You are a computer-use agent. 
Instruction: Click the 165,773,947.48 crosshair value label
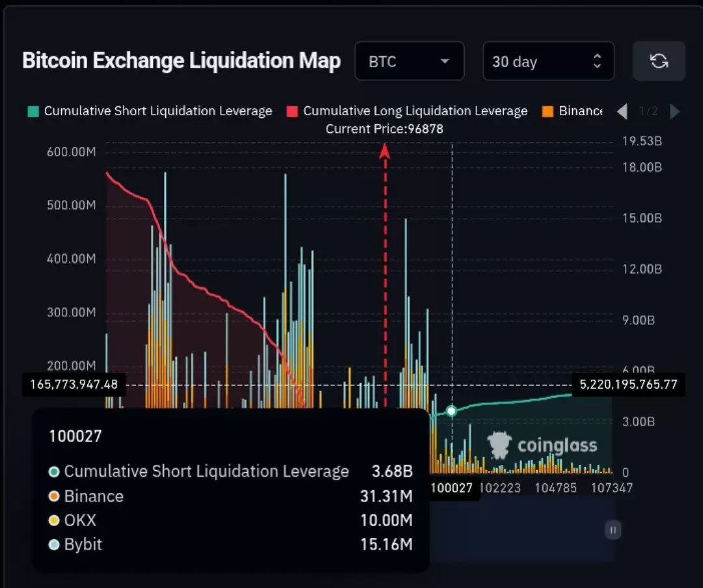pyautogui.click(x=74, y=384)
